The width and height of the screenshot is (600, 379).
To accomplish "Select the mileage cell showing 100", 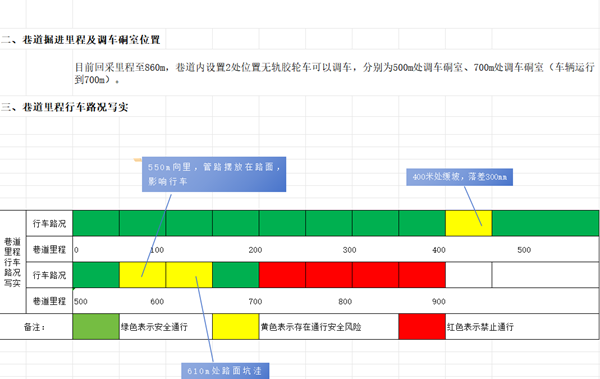I will click(157, 250).
